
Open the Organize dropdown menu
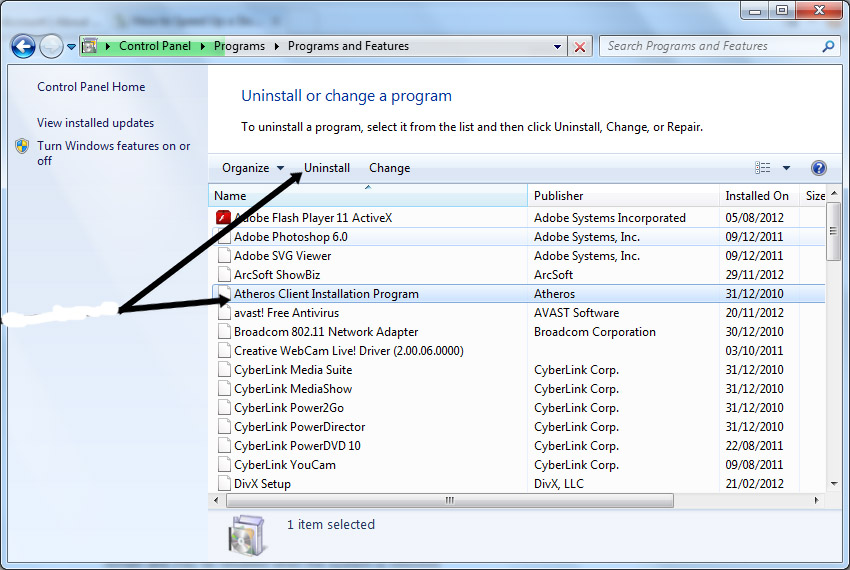point(252,168)
